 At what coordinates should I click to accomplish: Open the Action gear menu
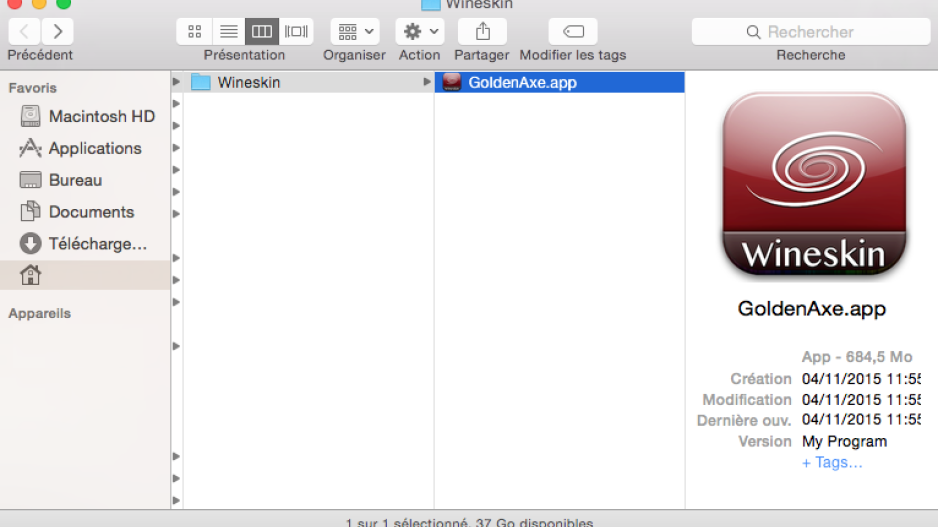click(x=420, y=31)
